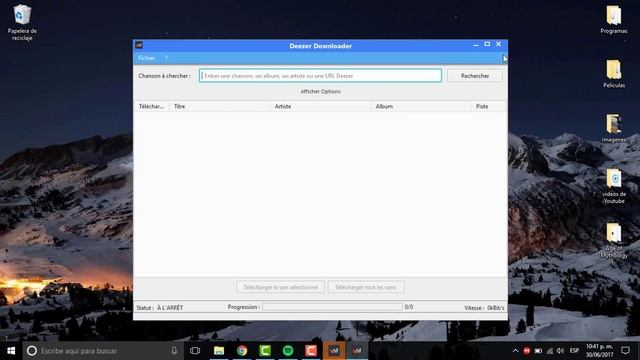Image resolution: width=640 pixels, height=360 pixels.
Task: Sort by the Piste column header
Action: [x=489, y=107]
